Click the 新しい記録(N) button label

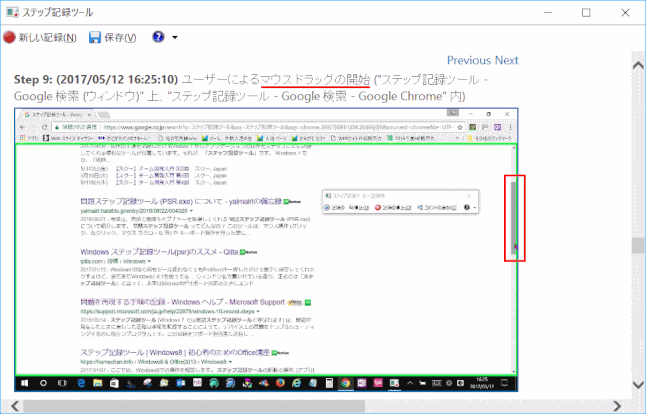[47, 38]
